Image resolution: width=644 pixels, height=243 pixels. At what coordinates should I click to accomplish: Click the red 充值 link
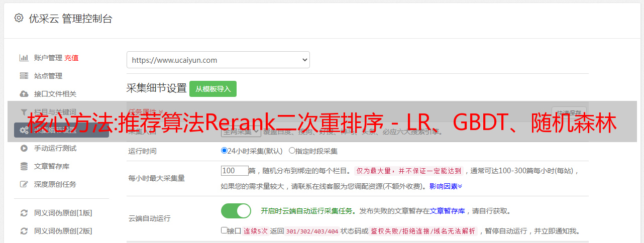(x=71, y=58)
